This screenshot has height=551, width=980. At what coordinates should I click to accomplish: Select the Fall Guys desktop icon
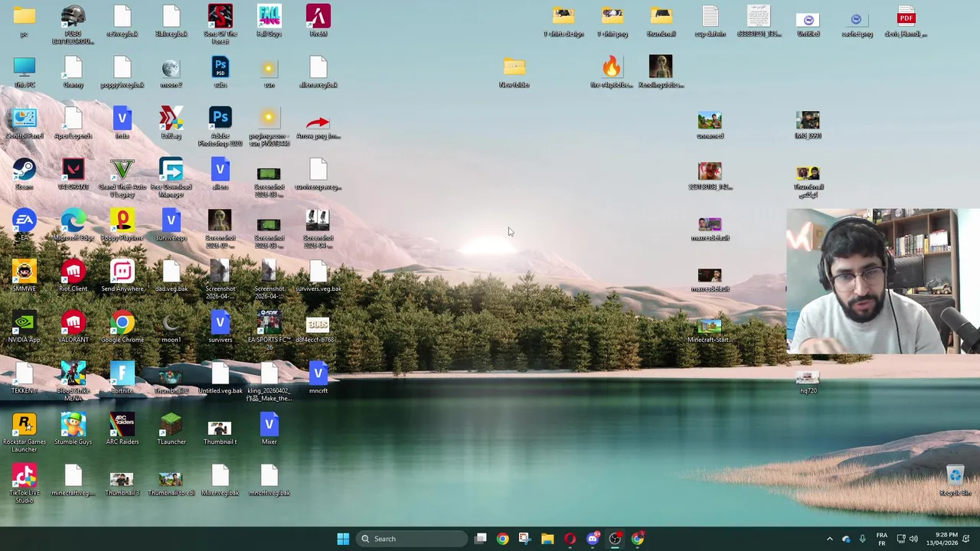tap(269, 21)
